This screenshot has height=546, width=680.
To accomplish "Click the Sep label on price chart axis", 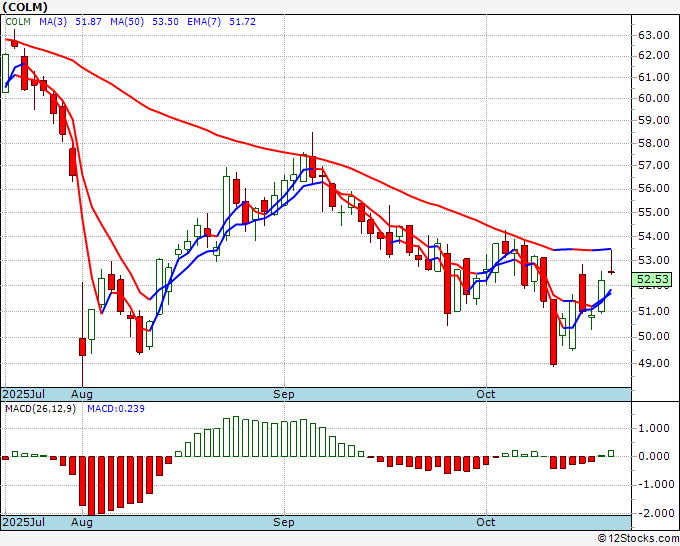I will [x=284, y=394].
